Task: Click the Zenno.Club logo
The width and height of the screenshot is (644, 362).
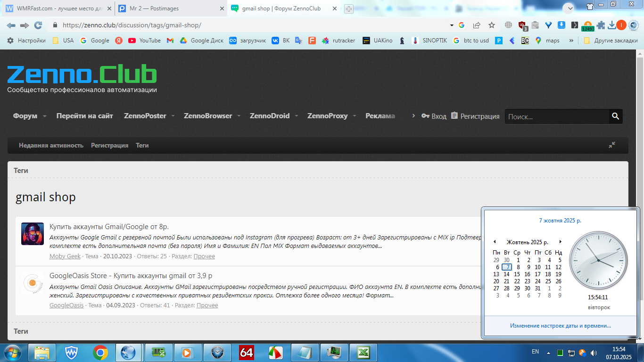Action: pos(82,75)
